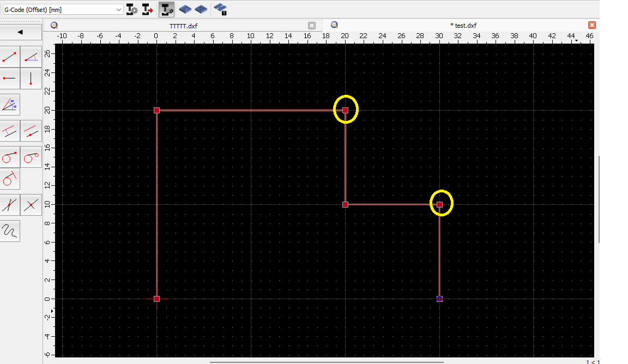Click the CAM export icon with red arrow
Viewport: 628px width, 364px height.
147,9
